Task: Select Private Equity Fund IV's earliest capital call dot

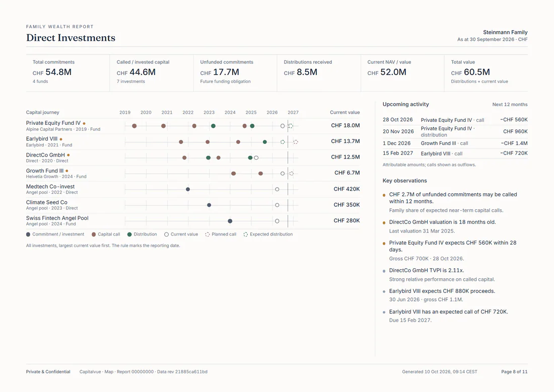Action: (134, 126)
